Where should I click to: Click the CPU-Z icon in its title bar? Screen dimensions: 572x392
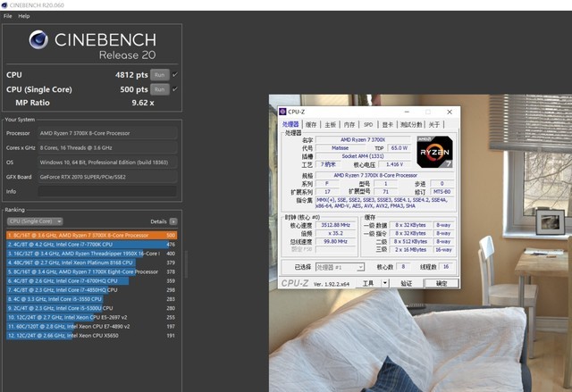pyautogui.click(x=282, y=112)
